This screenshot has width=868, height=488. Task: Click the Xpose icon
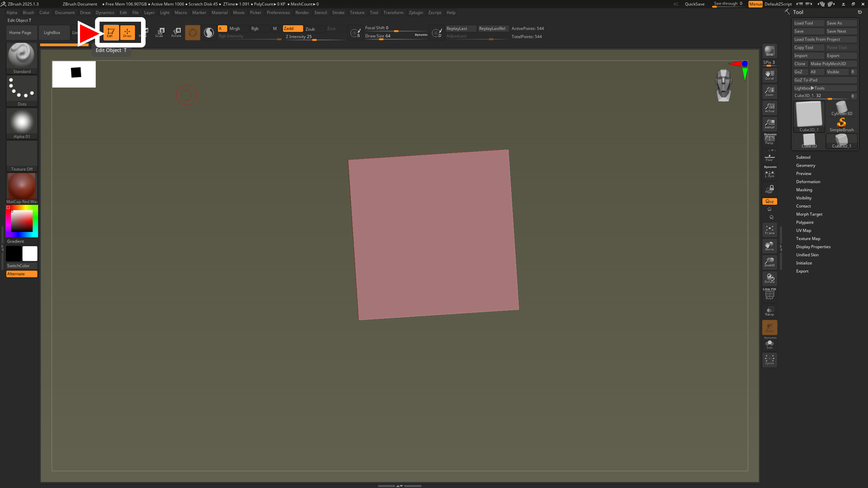(x=769, y=360)
